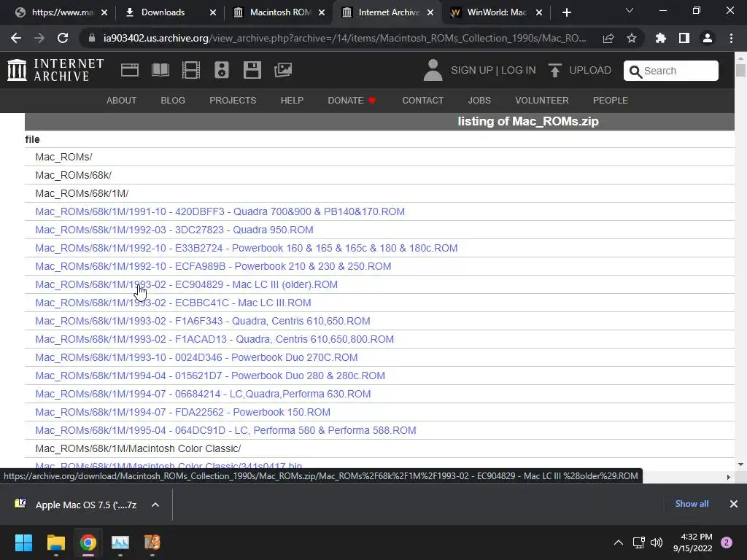
Task: Download the ECBBC41C Mac LC III ROM
Action: [173, 303]
